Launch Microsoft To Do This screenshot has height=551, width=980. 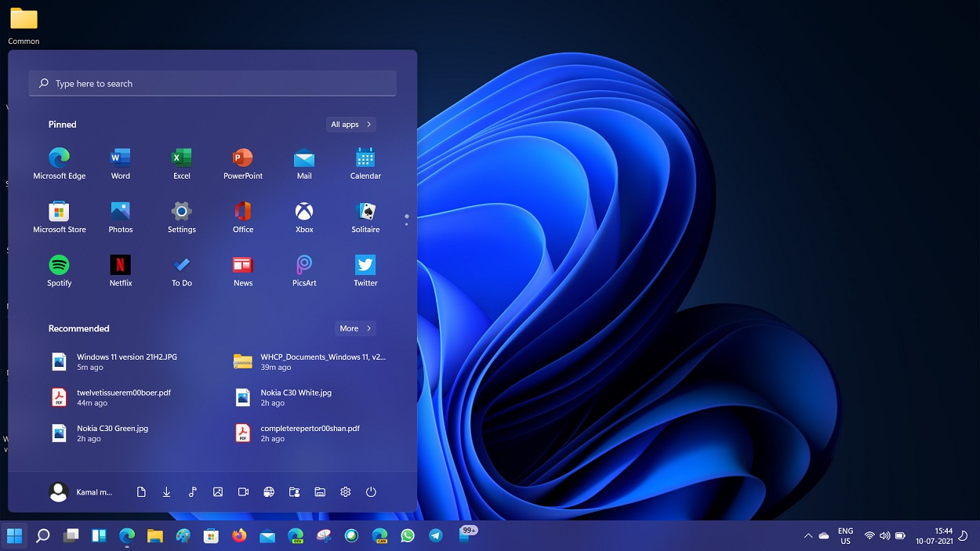coord(181,265)
